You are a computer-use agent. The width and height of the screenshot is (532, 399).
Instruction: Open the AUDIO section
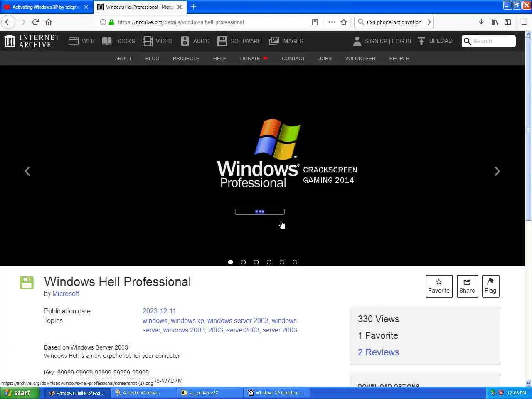[195, 41]
